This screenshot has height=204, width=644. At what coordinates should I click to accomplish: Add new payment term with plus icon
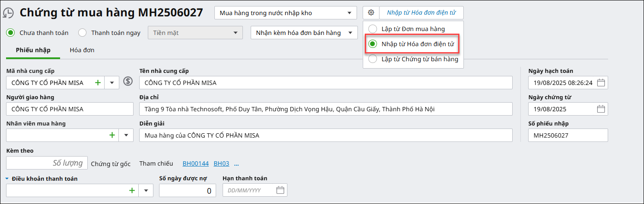tap(132, 190)
